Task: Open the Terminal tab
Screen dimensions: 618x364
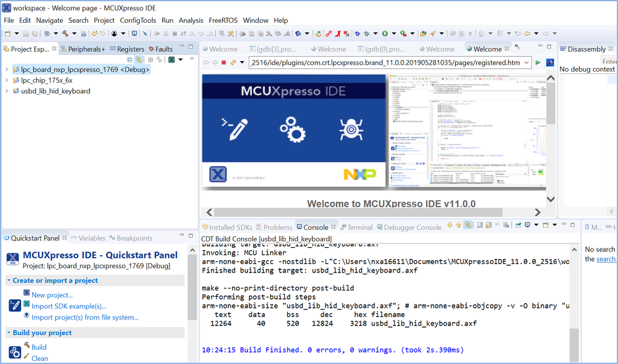Action: tap(356, 227)
